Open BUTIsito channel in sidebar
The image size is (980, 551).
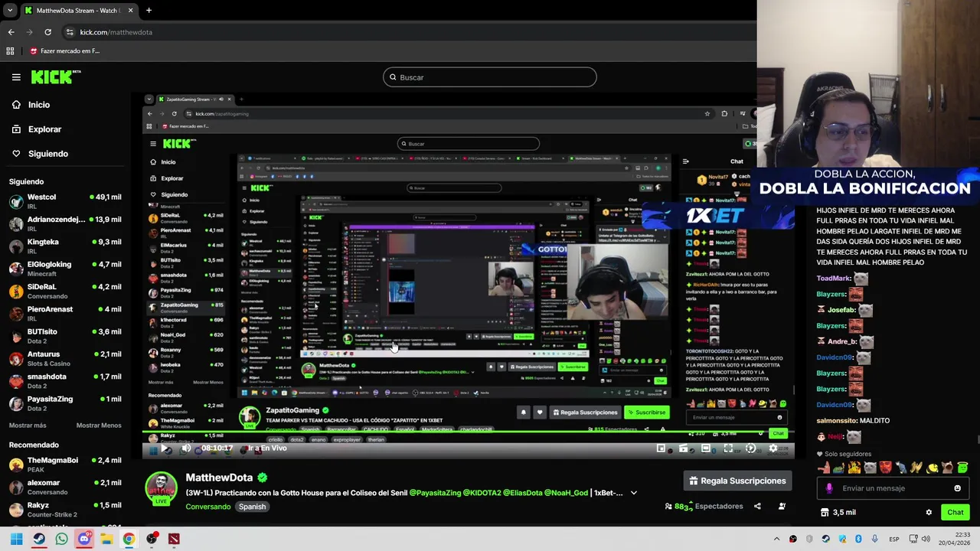[65, 336]
